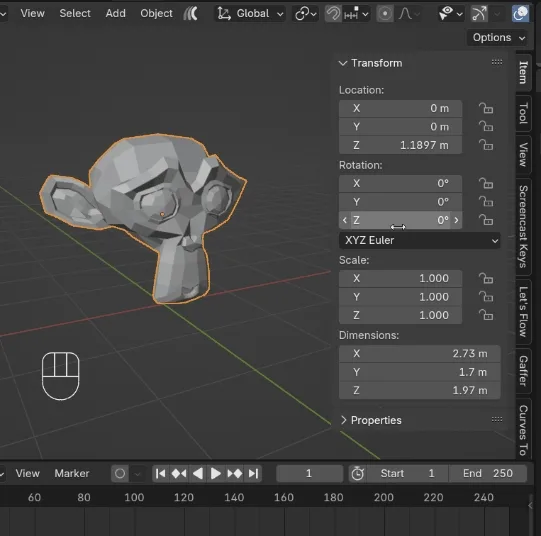The width and height of the screenshot is (541, 536).
Task: Lock Scale Y with its padlock
Action: [x=486, y=297]
